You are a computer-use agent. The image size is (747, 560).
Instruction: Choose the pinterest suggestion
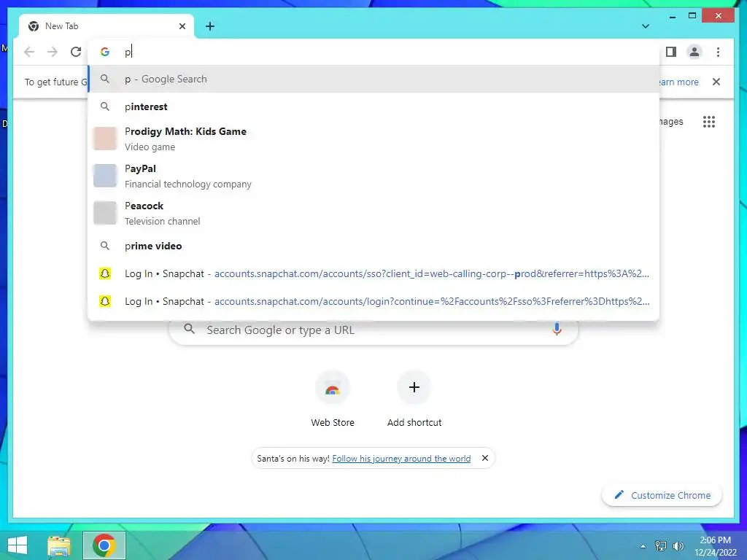[x=374, y=106]
